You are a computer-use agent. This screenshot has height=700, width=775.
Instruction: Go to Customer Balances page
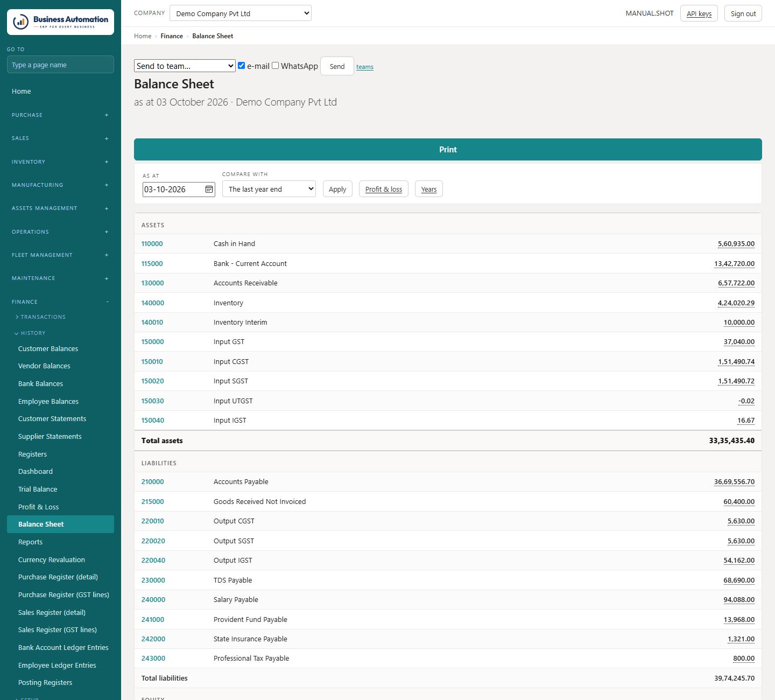[48, 348]
